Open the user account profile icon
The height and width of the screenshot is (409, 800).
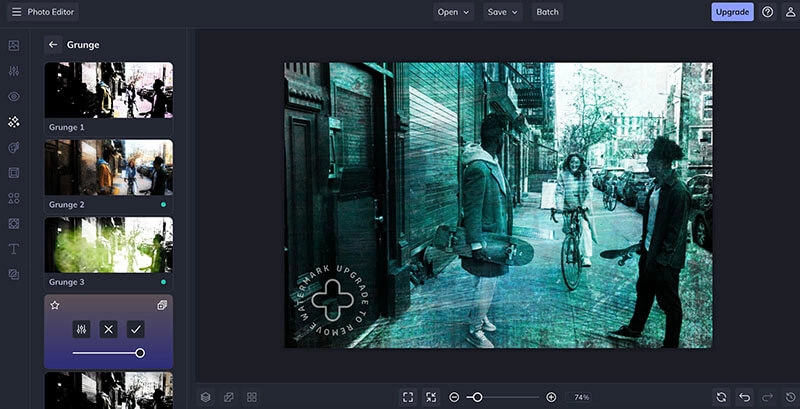tap(790, 12)
